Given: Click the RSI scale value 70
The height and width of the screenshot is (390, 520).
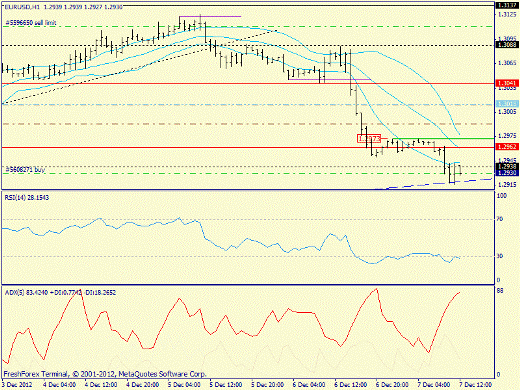Looking at the screenshot, I should [x=500, y=219].
